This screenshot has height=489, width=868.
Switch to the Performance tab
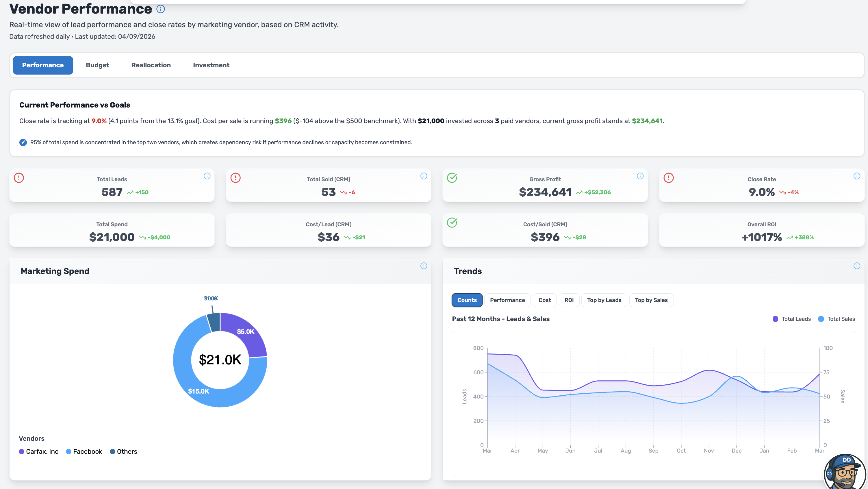tap(43, 65)
